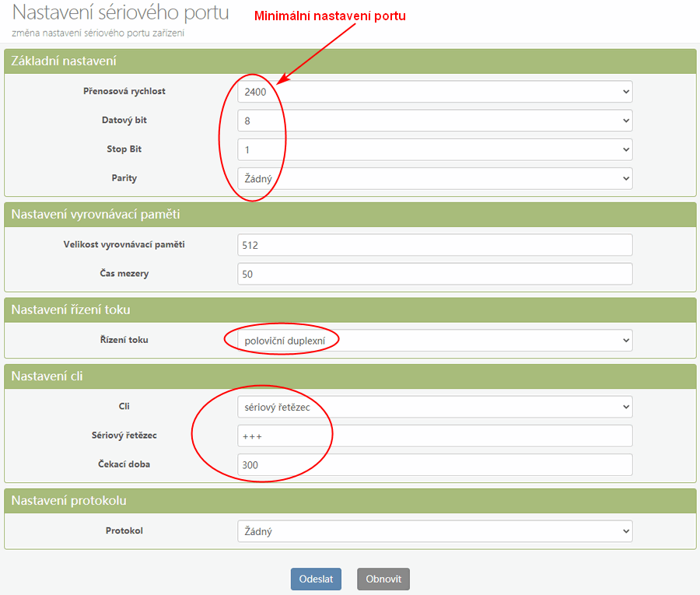Expand the Datový bit dropdown
This screenshot has height=595, width=700.
tap(435, 121)
